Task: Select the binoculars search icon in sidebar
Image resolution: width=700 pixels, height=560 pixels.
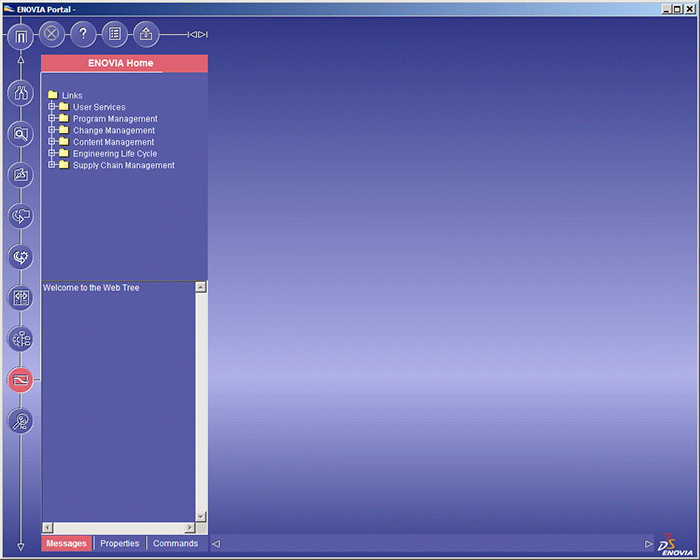Action: tap(21, 94)
